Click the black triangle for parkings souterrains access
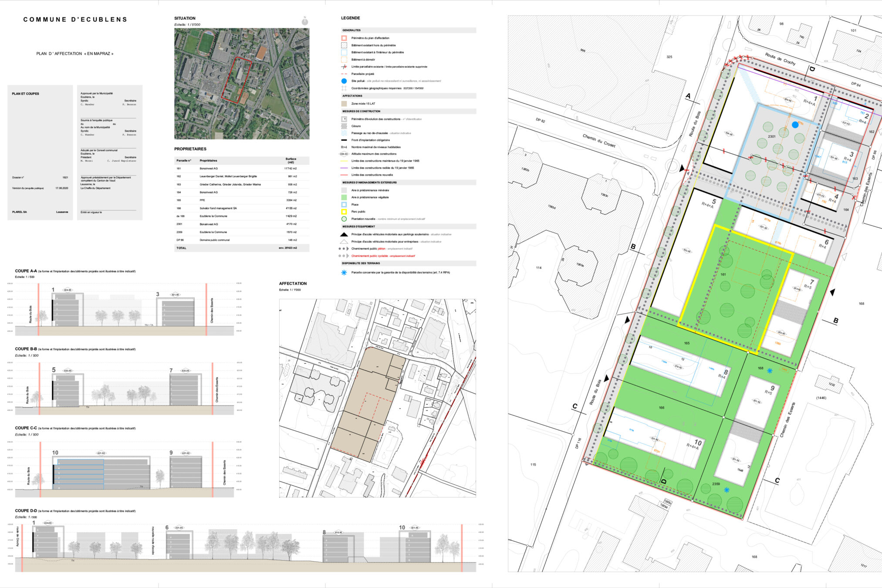This screenshot has height=588, width=882. click(344, 234)
